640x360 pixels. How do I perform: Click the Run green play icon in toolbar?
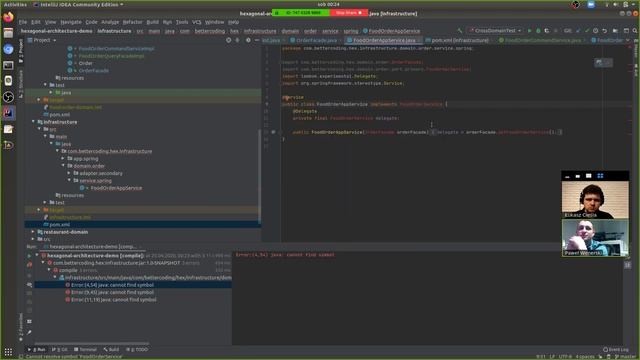click(x=529, y=31)
